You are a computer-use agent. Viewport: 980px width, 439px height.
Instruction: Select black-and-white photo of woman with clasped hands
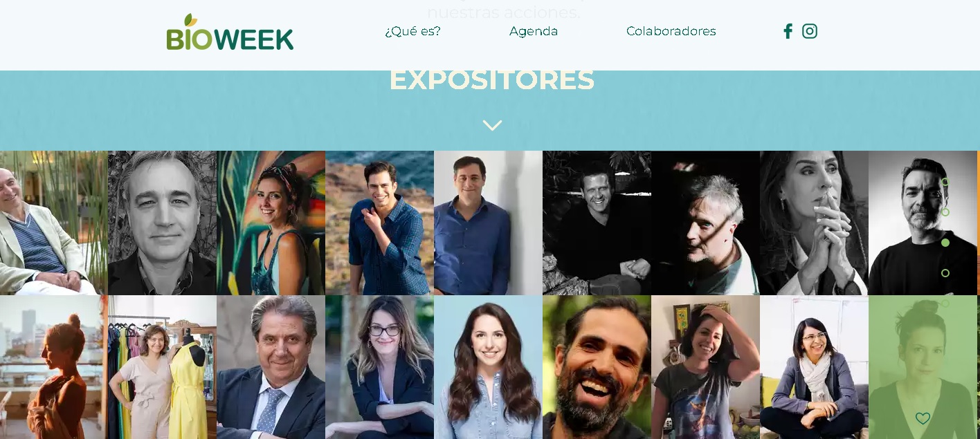(x=815, y=223)
